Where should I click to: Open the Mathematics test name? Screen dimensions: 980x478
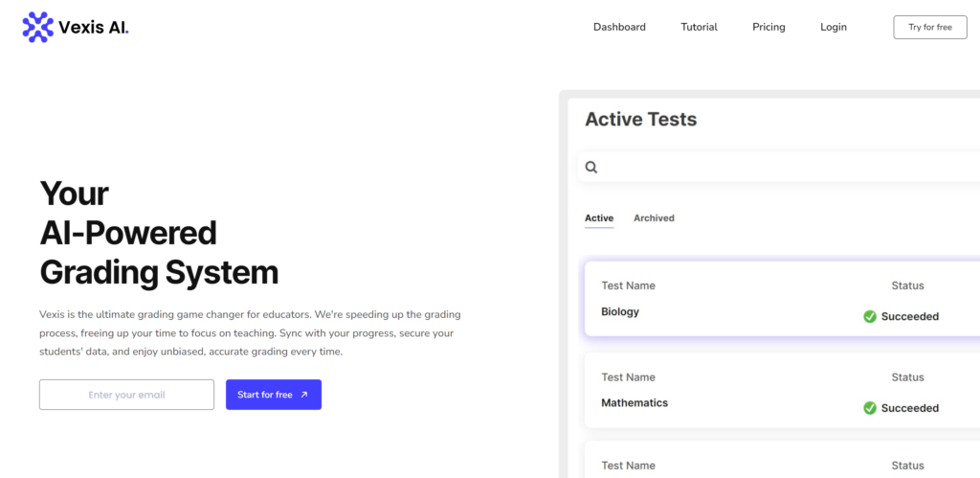click(635, 403)
